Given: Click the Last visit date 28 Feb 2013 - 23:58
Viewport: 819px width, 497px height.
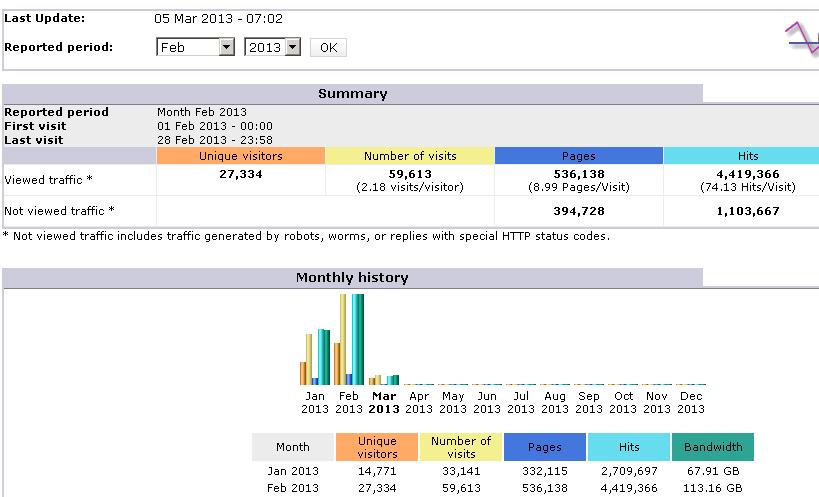Looking at the screenshot, I should click(215, 140).
